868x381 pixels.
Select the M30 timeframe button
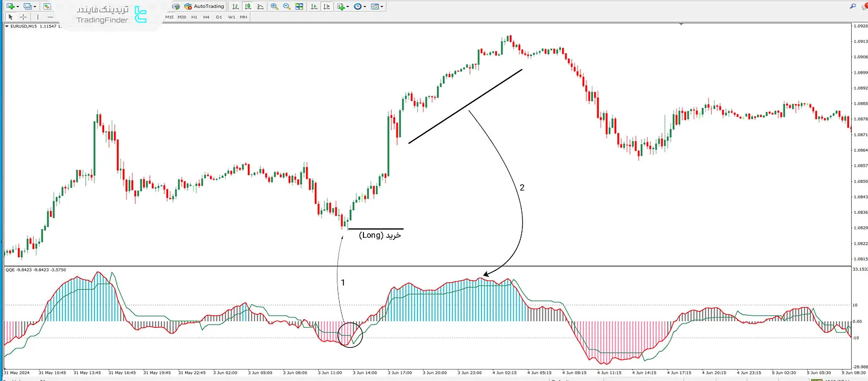pyautogui.click(x=182, y=17)
